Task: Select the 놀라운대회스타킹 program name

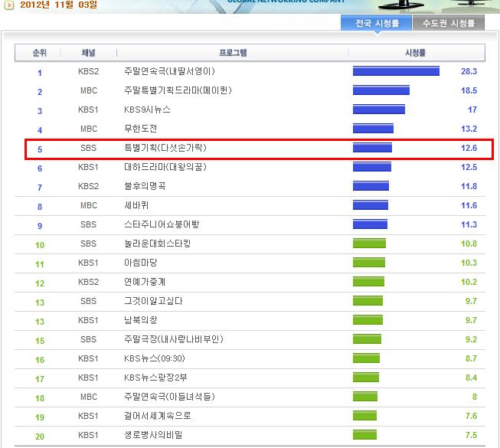Action: 157,244
